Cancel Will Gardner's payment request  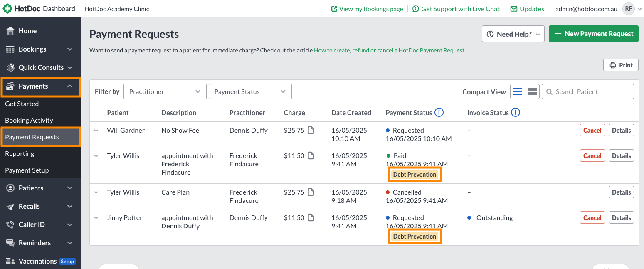tap(592, 130)
